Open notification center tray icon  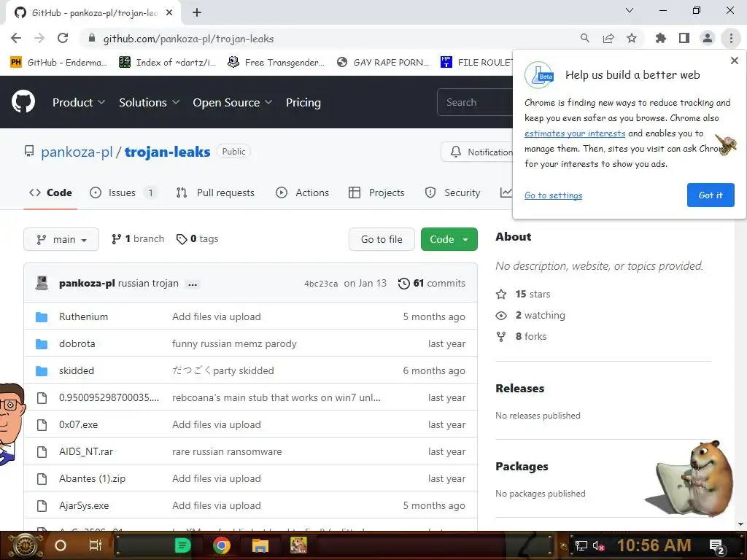coord(717,546)
